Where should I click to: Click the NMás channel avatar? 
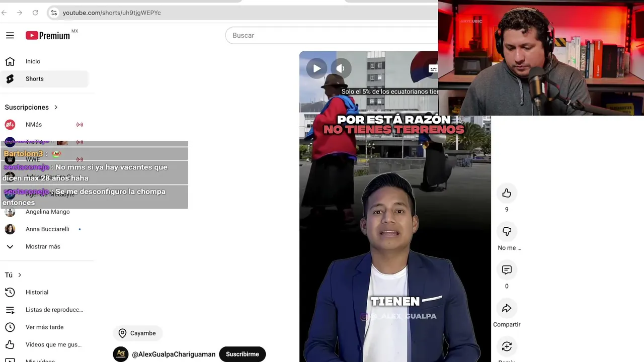point(10,125)
